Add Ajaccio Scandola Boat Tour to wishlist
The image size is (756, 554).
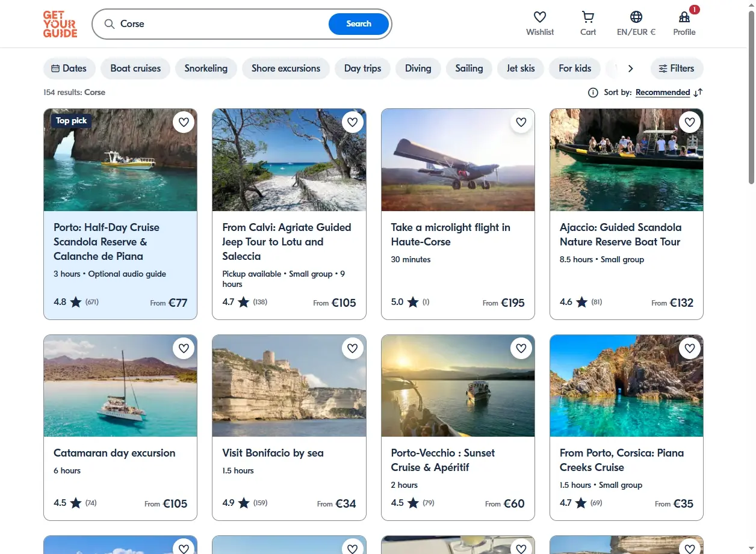tap(690, 122)
